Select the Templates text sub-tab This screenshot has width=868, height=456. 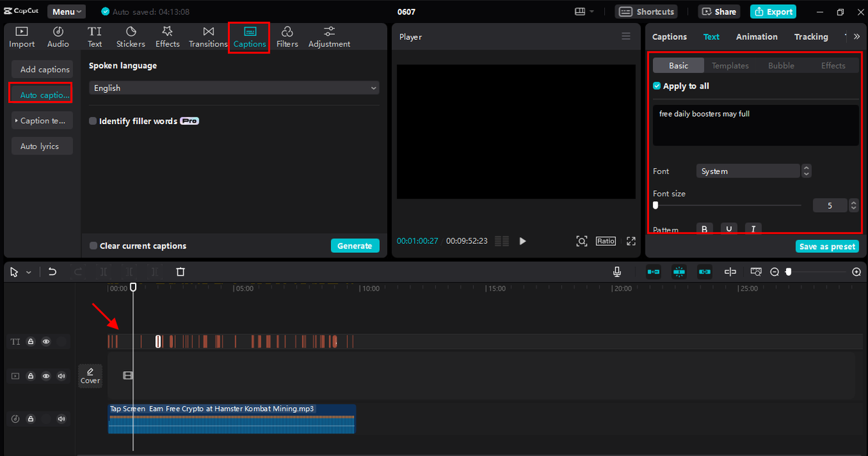[730, 66]
